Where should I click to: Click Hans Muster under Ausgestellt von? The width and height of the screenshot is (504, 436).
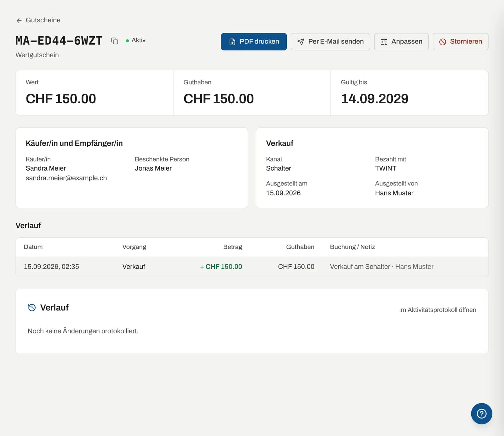click(394, 193)
